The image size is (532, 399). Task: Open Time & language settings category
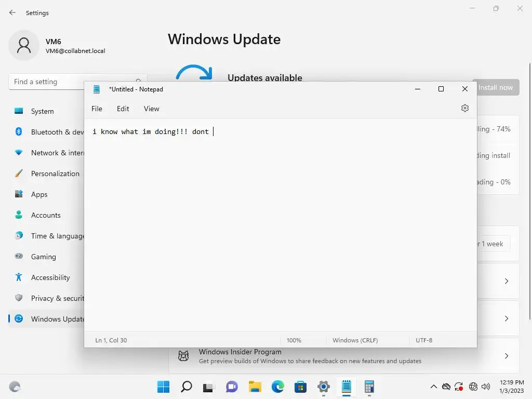[47, 236]
